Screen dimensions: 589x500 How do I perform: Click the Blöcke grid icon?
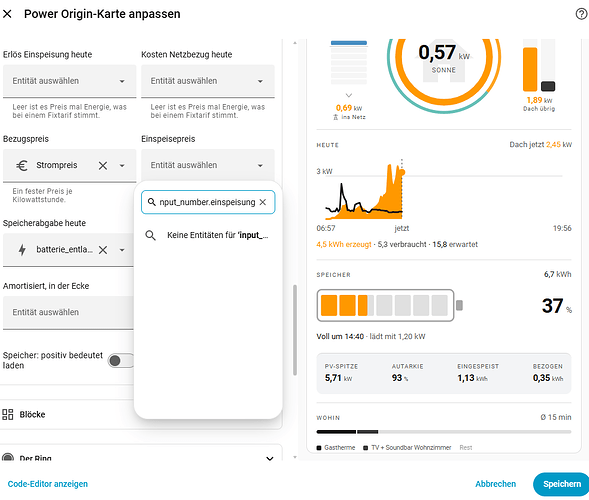point(8,414)
